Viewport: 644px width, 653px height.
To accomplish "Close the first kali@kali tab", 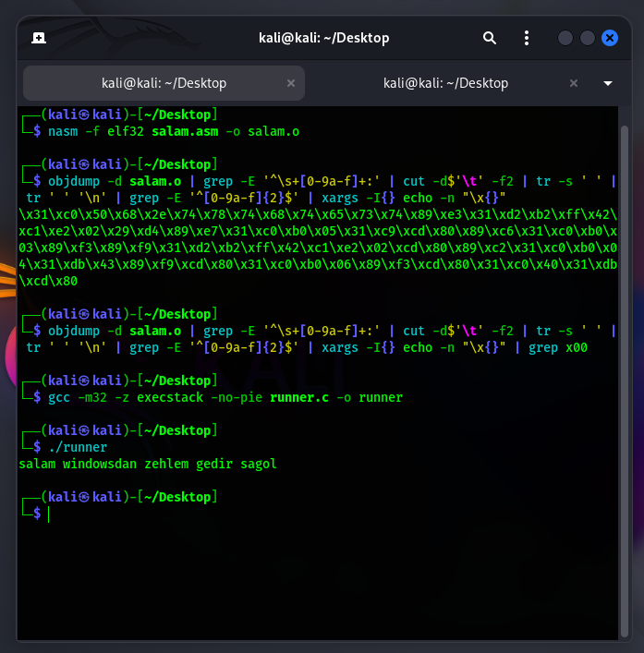I will [291, 83].
